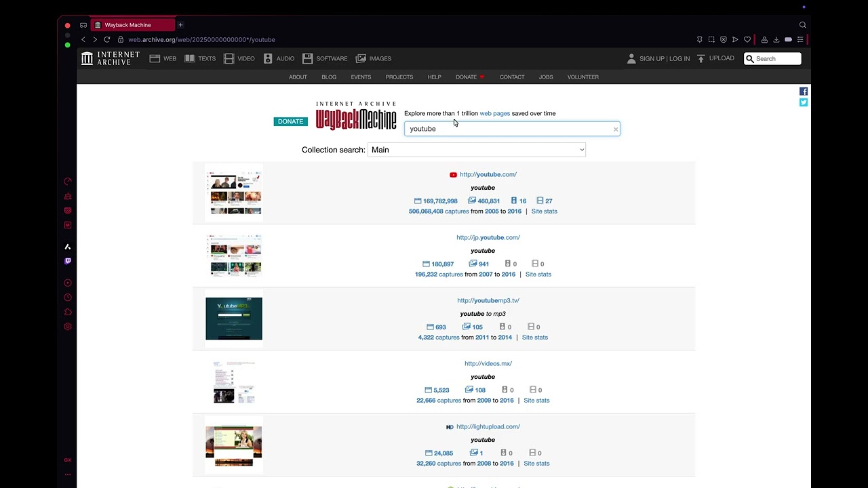868x488 pixels.
Task: Open the ABOUT page link
Action: (298, 77)
